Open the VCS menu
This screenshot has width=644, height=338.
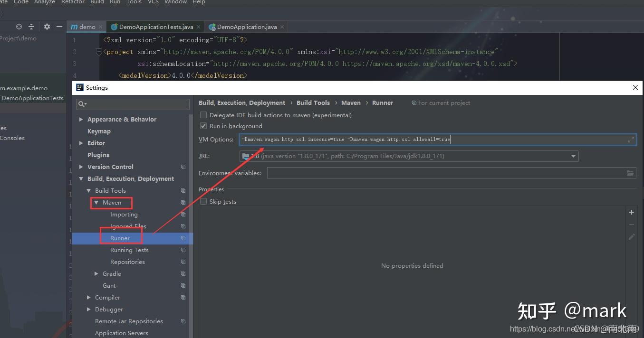point(153,2)
